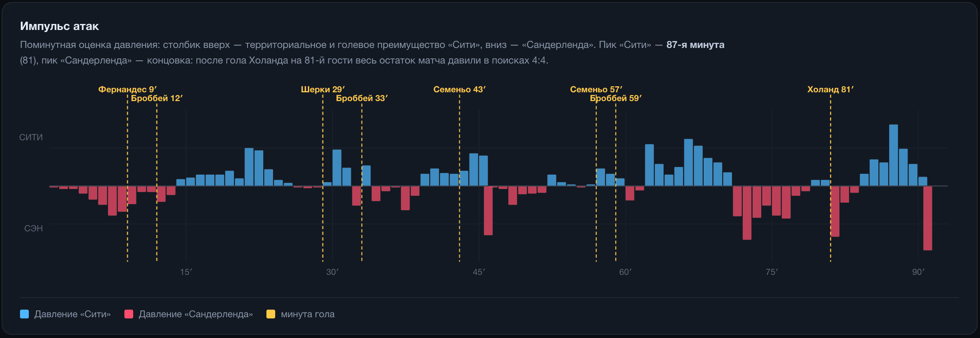Click the tallest blue bar at minute 87

(x=894, y=155)
